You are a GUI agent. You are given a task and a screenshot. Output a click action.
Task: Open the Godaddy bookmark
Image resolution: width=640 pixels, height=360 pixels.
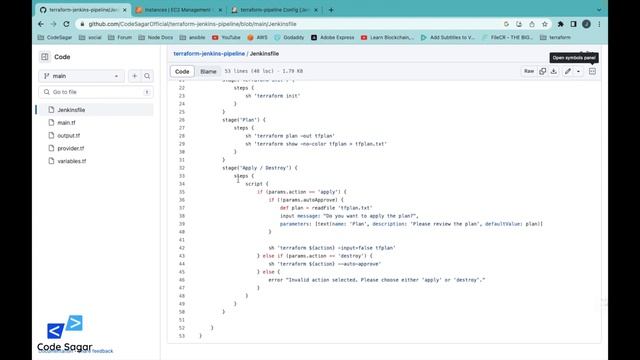tap(289, 37)
